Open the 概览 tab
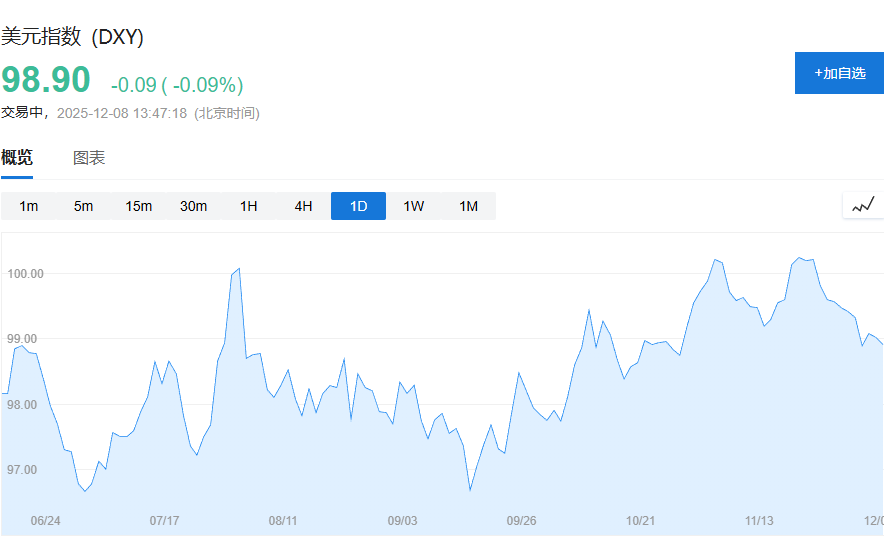Screen dimensions: 884x538 click(x=17, y=158)
